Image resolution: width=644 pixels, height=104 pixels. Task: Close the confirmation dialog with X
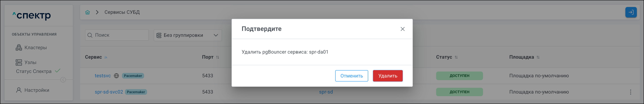click(402, 29)
